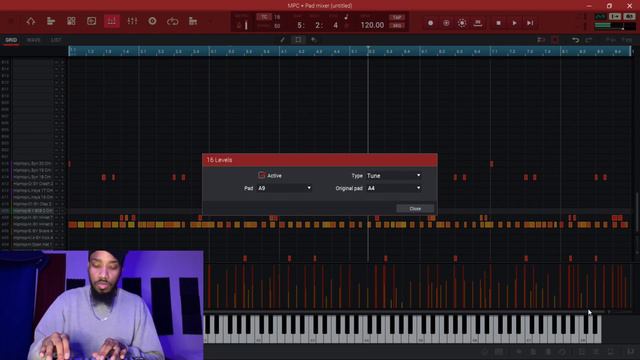Click the button at the far top-right of the toolbar
640x360 pixels.
click(629, 16)
